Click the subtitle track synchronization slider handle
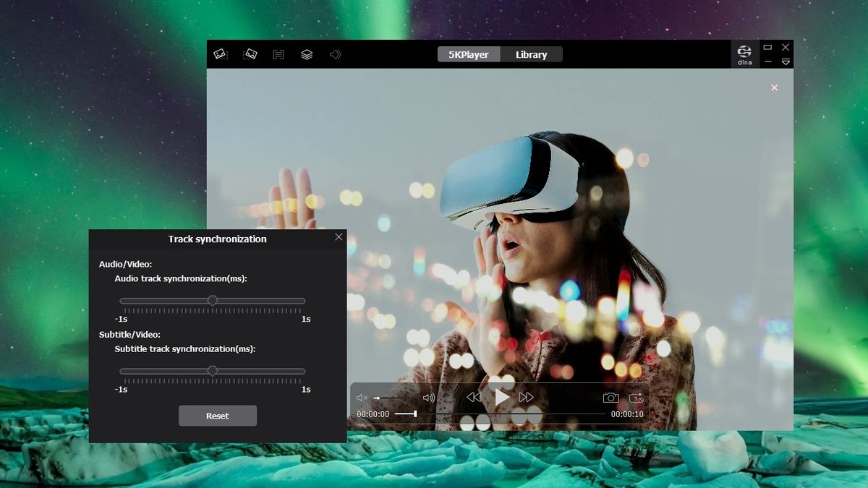The width and height of the screenshot is (868, 488). (213, 370)
